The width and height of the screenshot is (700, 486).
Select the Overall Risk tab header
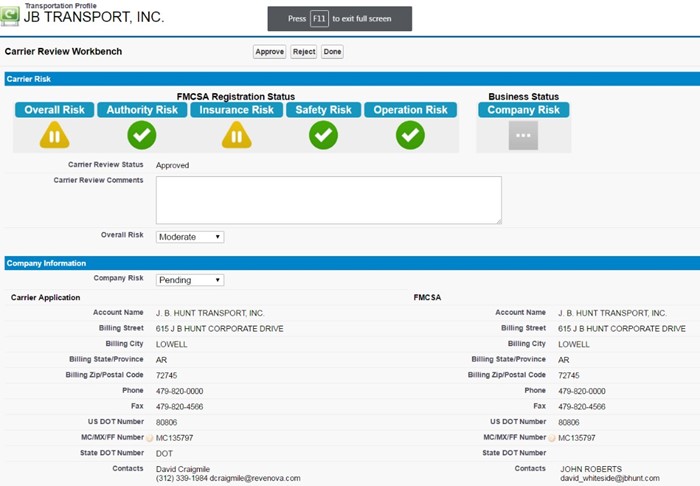point(54,110)
